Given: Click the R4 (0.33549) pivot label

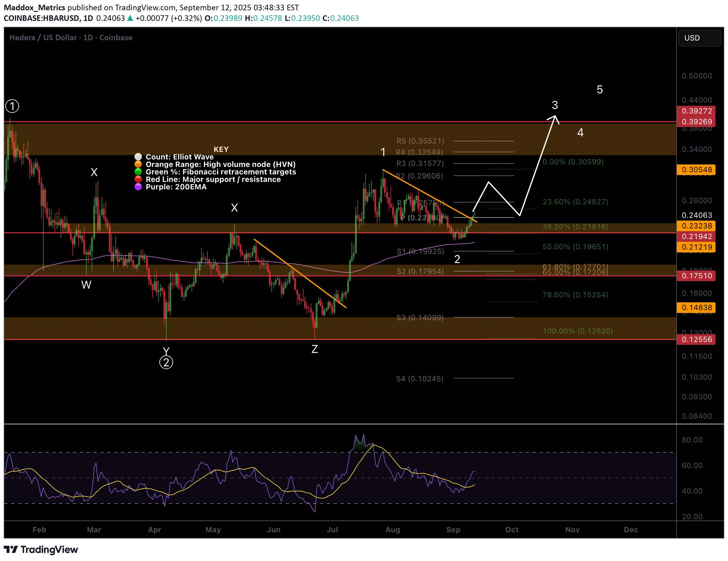Looking at the screenshot, I should click(x=420, y=152).
